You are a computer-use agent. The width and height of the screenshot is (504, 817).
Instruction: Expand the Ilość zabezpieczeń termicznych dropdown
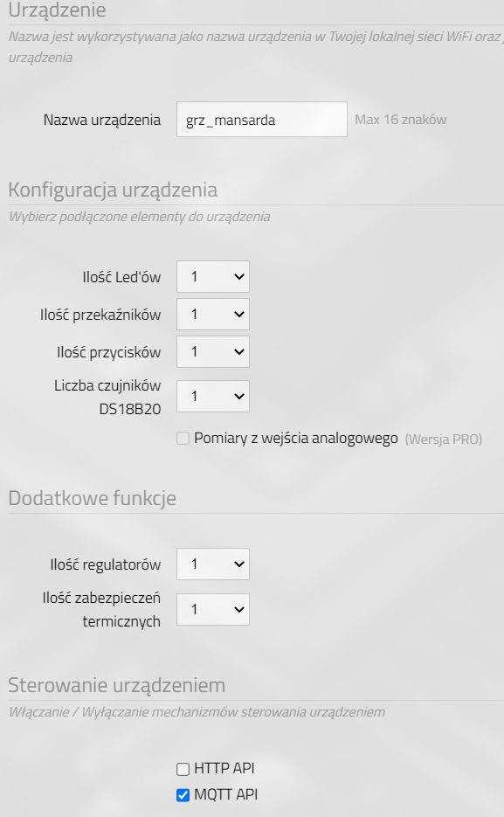(x=213, y=609)
